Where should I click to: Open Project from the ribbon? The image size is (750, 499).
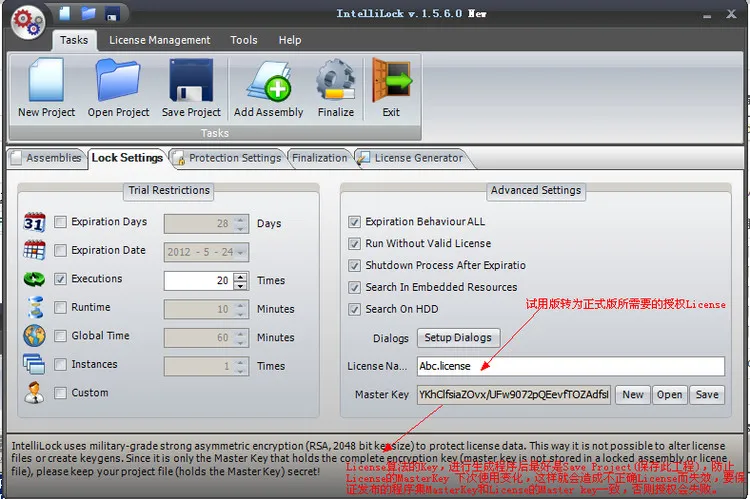(118, 88)
